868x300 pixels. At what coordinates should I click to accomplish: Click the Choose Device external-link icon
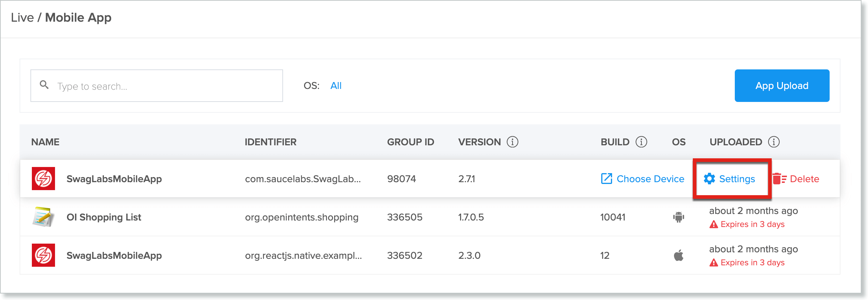(x=606, y=179)
